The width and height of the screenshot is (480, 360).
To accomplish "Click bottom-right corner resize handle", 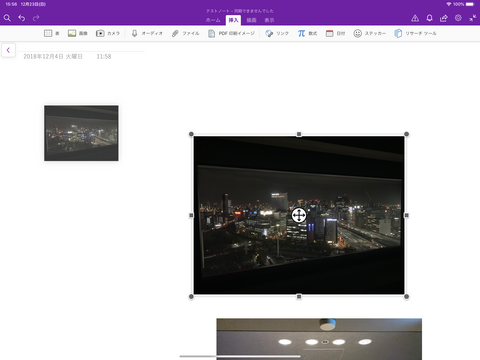I will 406,297.
